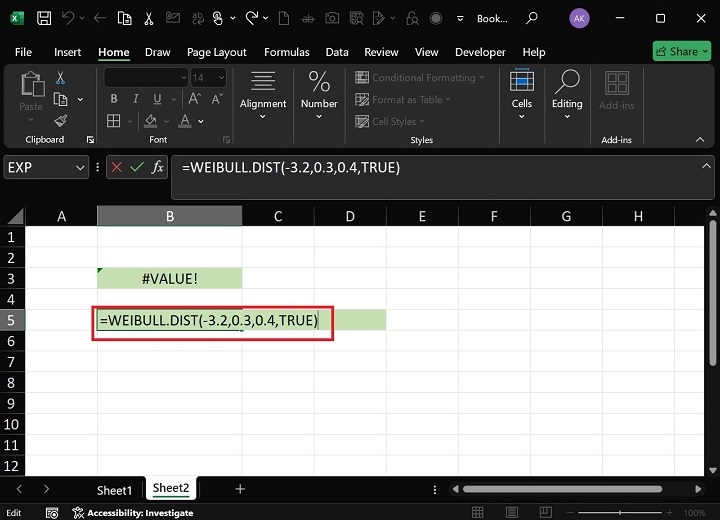Click the Borders grid icon

[113, 121]
